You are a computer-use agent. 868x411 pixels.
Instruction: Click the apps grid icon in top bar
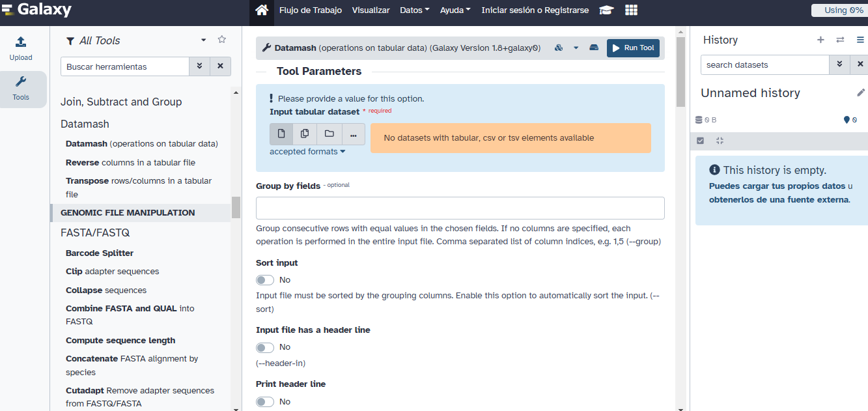[631, 10]
